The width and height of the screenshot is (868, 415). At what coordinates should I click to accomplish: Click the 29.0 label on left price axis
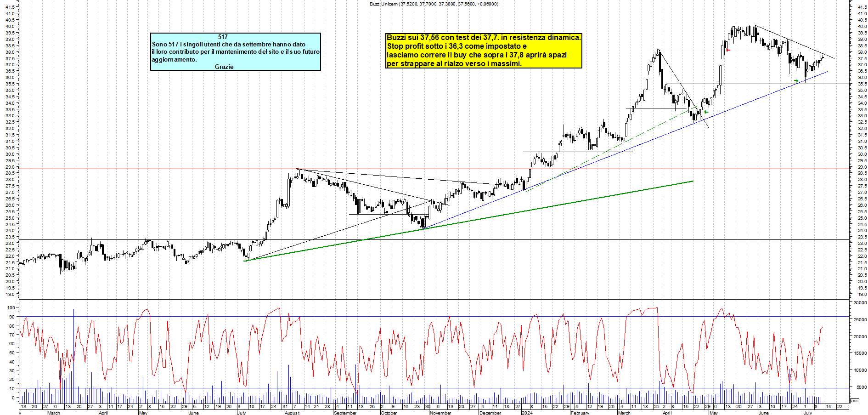[x=10, y=167]
